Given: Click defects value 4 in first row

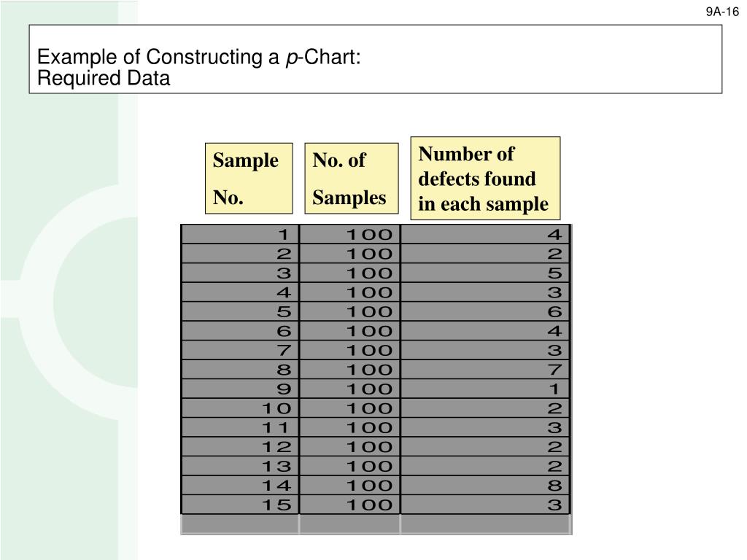Looking at the screenshot, I should point(485,234).
